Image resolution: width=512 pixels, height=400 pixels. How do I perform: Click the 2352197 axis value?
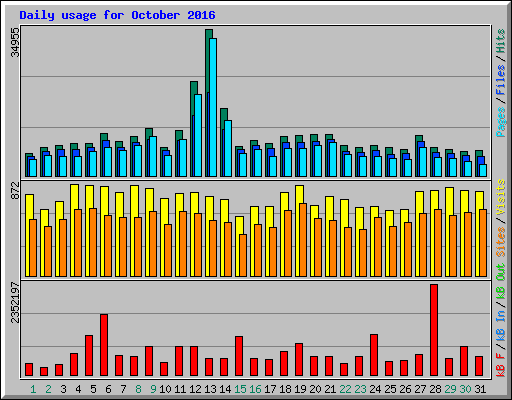tap(15, 303)
